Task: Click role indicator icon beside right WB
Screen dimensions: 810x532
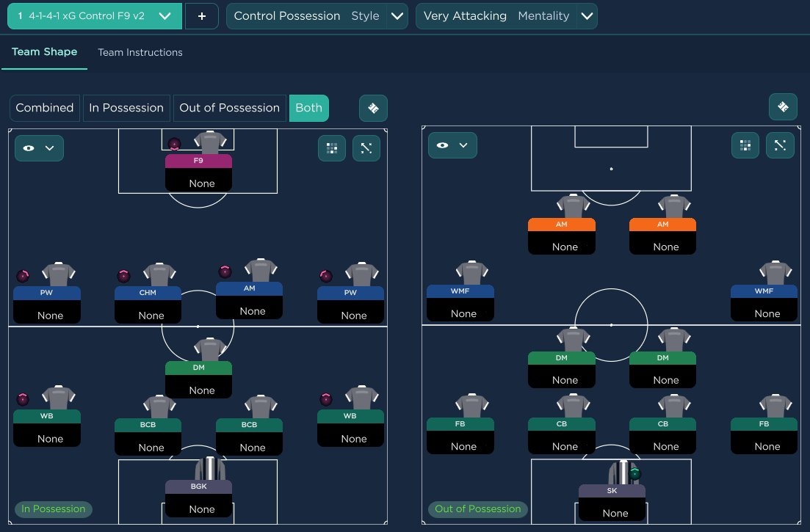Action: coord(326,399)
